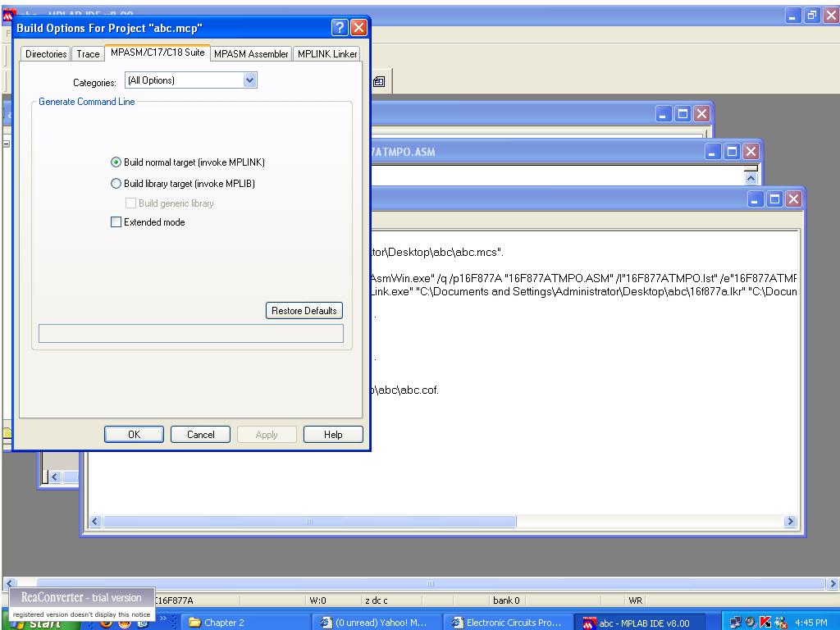840x630 pixels.
Task: Open the MPLINK Linker tab
Action: coord(326,53)
